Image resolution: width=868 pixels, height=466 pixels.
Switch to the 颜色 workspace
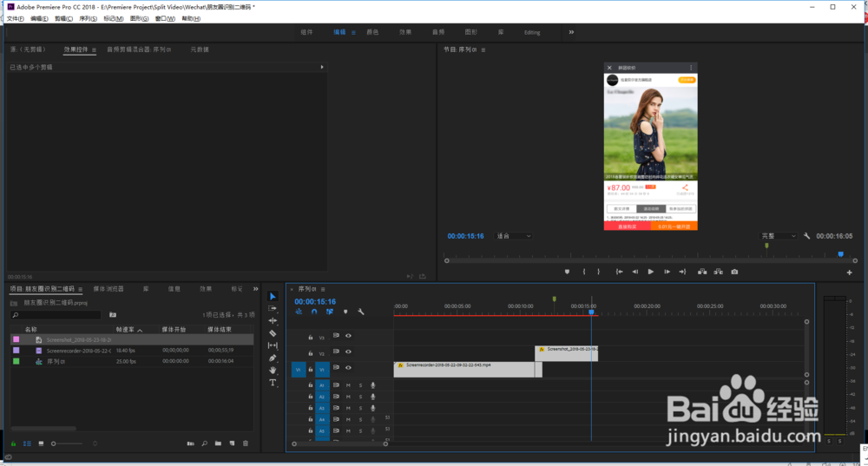[372, 32]
